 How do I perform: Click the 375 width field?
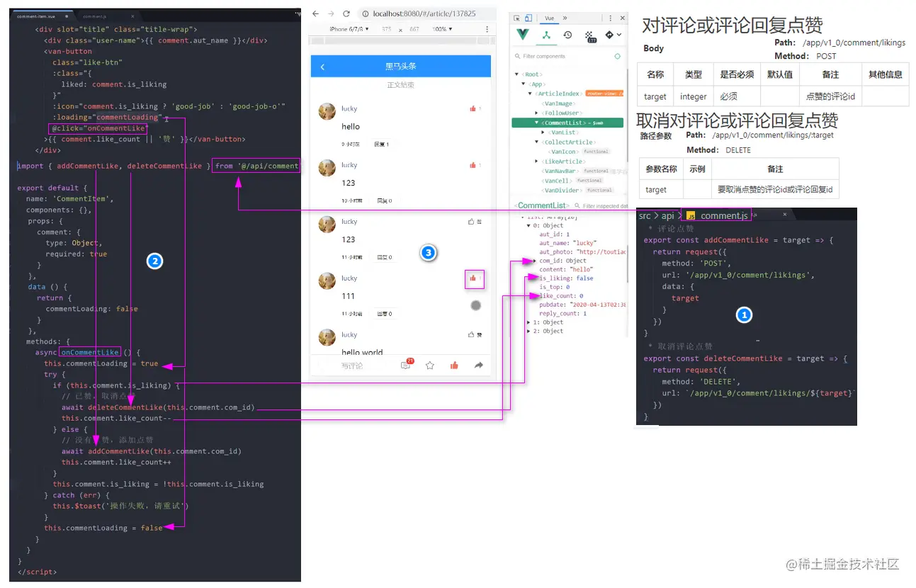click(x=386, y=29)
